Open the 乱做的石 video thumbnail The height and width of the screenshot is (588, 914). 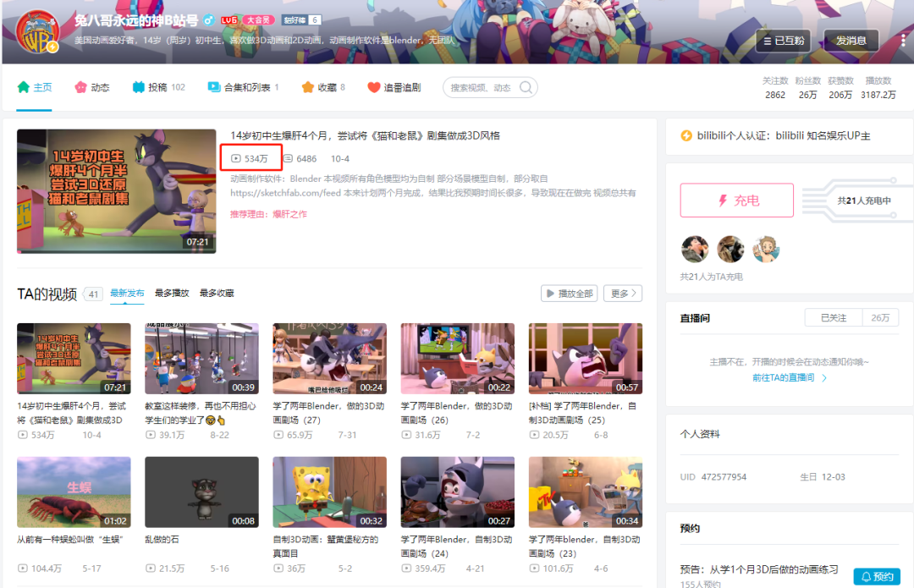point(201,492)
